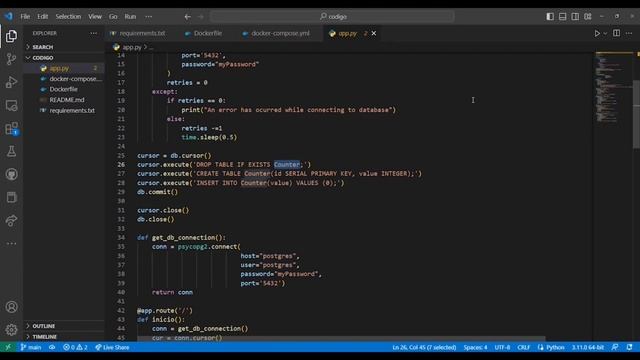This screenshot has height=360, width=640.
Task: Click the Ln 26, Col 45 position
Action: pyautogui.click(x=424, y=347)
